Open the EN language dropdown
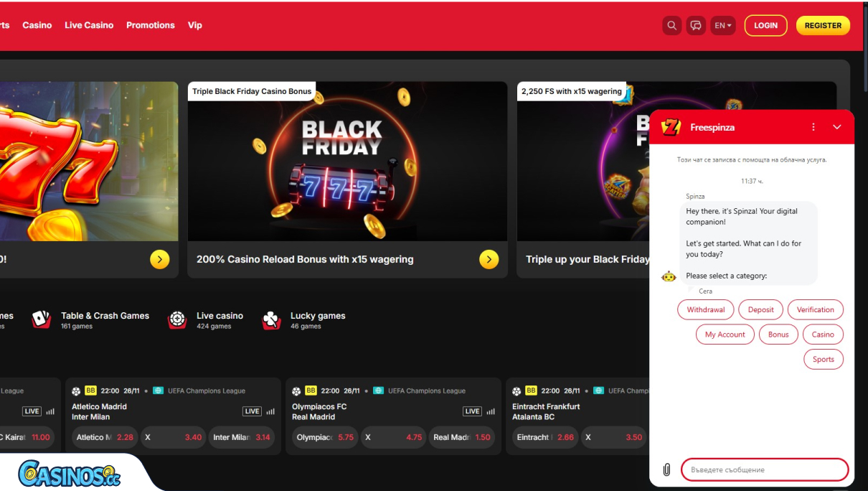868x491 pixels. point(722,25)
